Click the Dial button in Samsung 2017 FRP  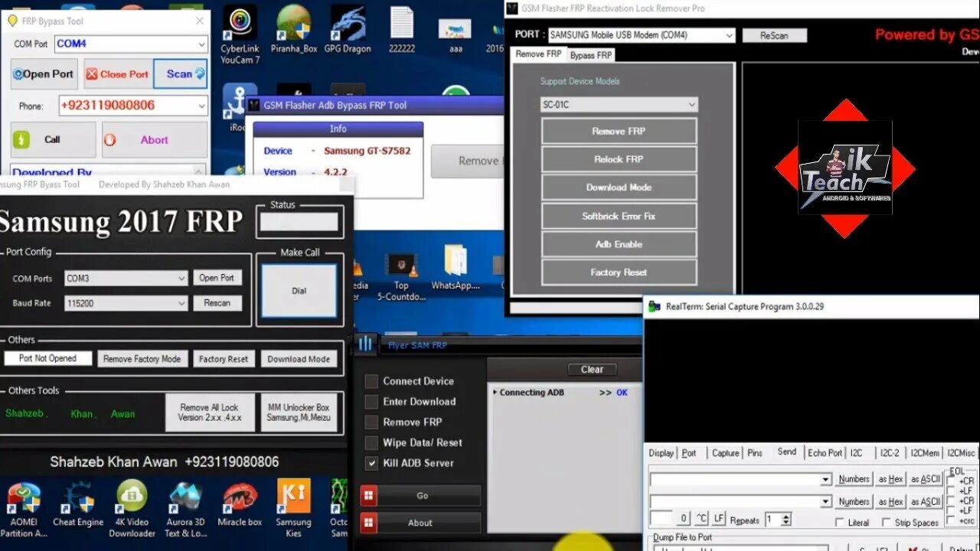click(299, 291)
